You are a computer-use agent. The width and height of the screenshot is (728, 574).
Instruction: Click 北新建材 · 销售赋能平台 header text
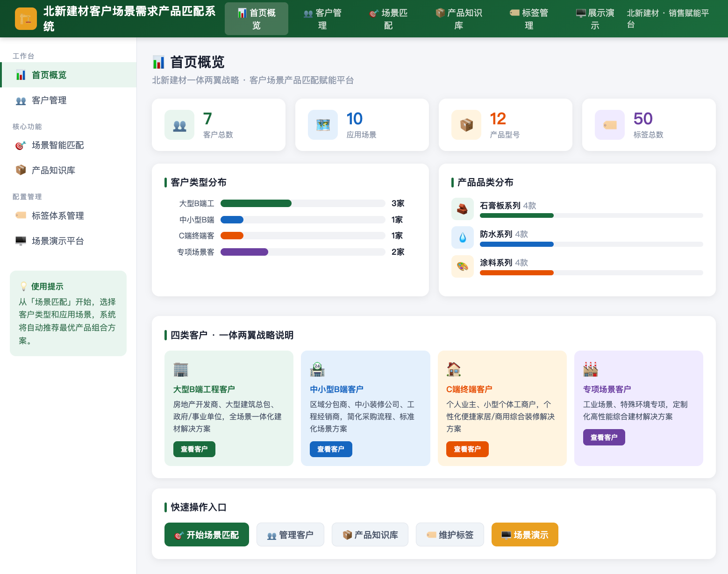click(x=668, y=19)
